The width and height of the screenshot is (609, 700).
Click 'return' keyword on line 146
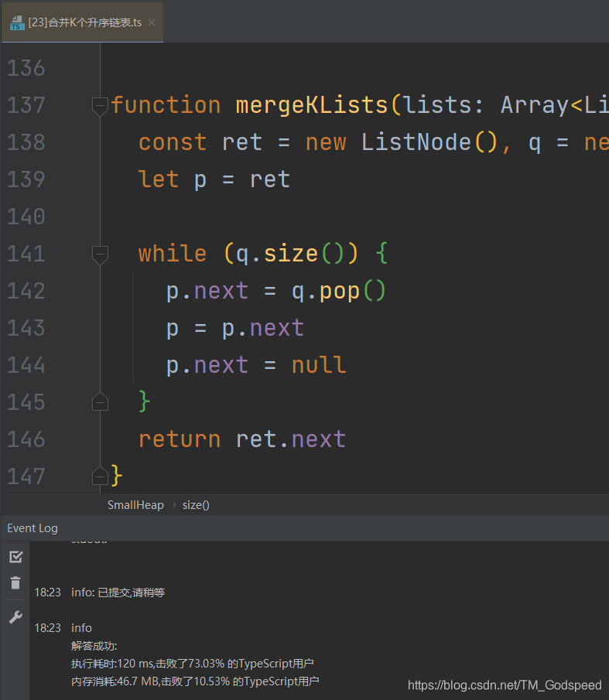tap(180, 439)
